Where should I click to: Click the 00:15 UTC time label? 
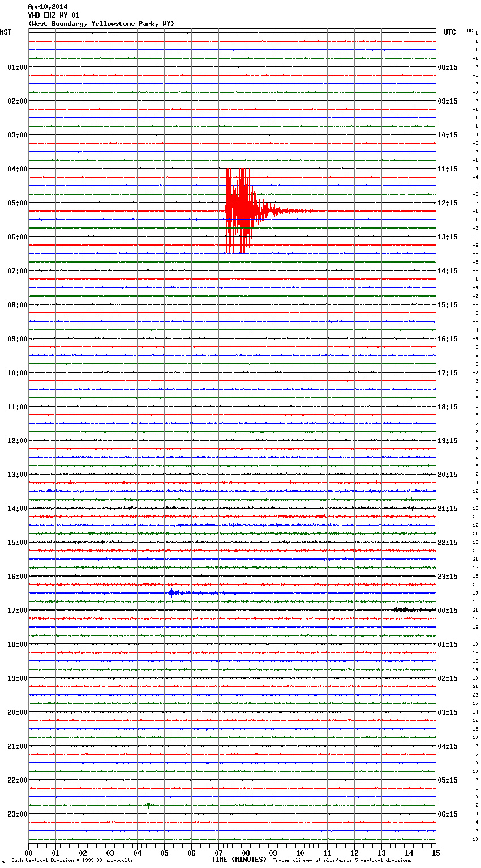click(x=448, y=611)
